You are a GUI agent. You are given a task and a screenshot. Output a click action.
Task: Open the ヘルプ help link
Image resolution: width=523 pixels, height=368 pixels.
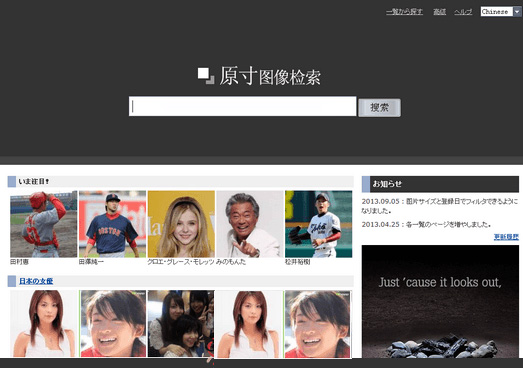click(463, 12)
